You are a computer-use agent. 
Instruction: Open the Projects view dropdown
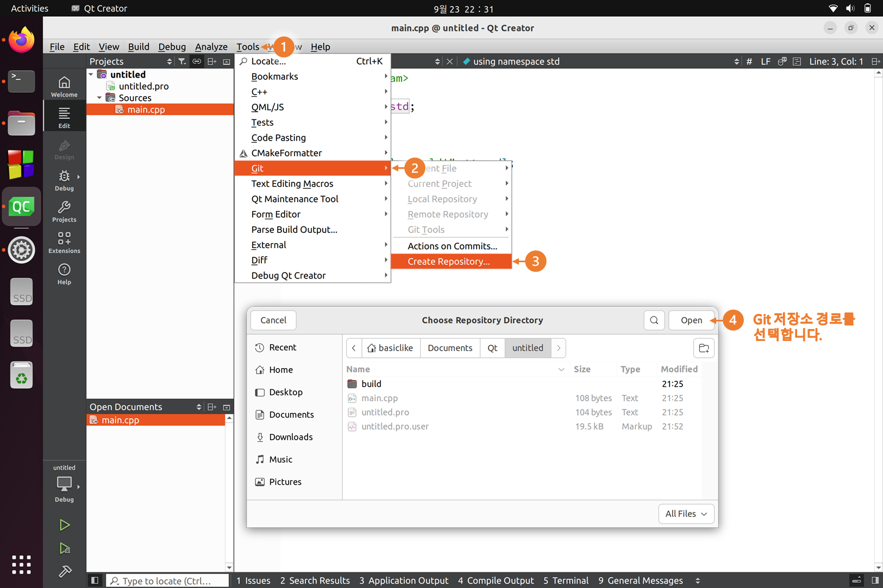coord(130,61)
